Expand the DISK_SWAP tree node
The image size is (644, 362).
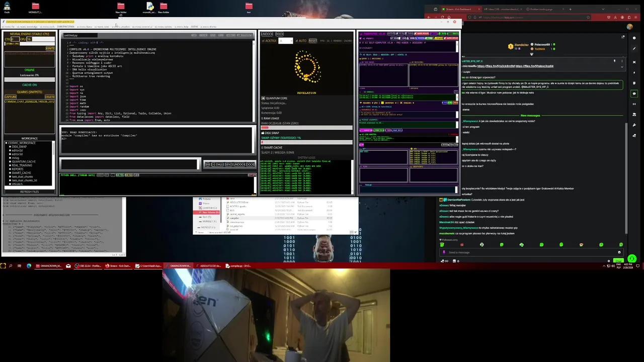tap(10, 147)
